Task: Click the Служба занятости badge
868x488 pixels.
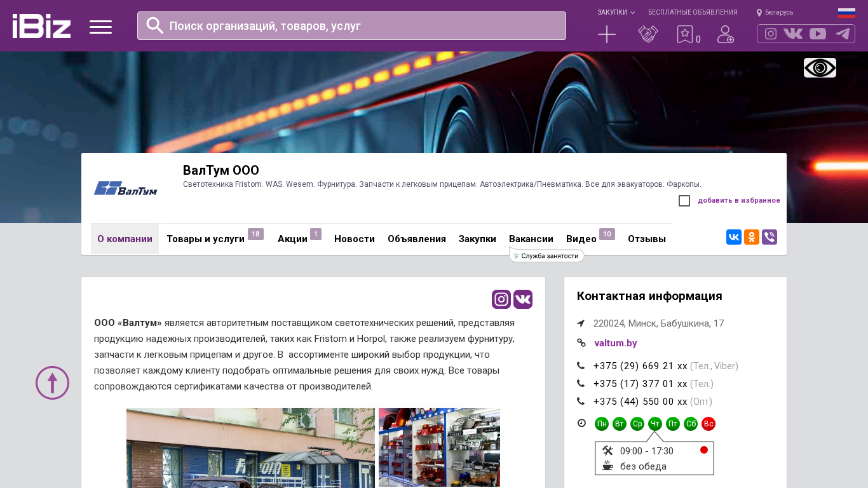Action: pyautogui.click(x=546, y=255)
